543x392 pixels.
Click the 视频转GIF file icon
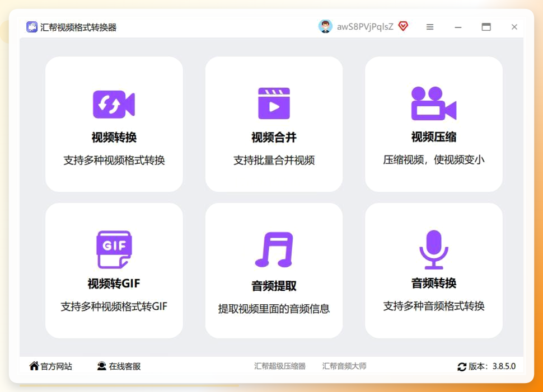pyautogui.click(x=114, y=249)
